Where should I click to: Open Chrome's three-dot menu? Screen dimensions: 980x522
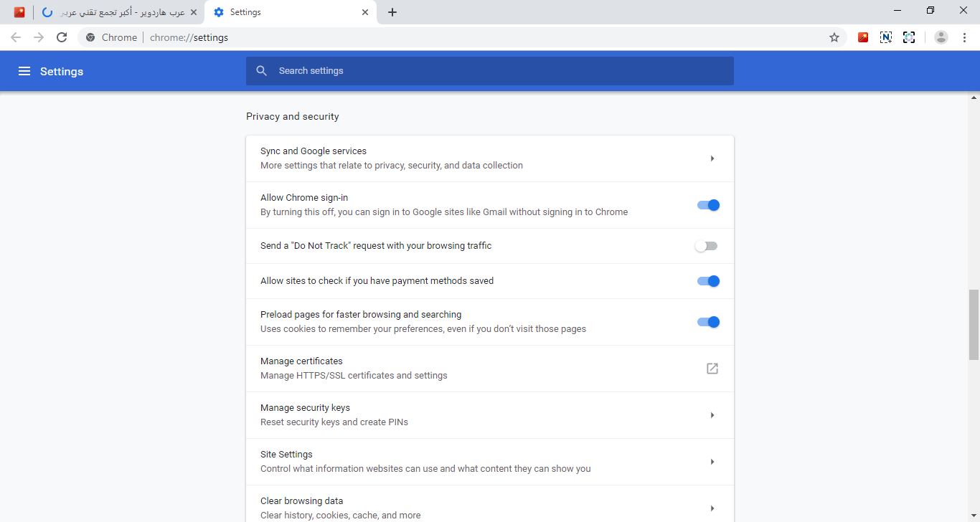pos(964,37)
